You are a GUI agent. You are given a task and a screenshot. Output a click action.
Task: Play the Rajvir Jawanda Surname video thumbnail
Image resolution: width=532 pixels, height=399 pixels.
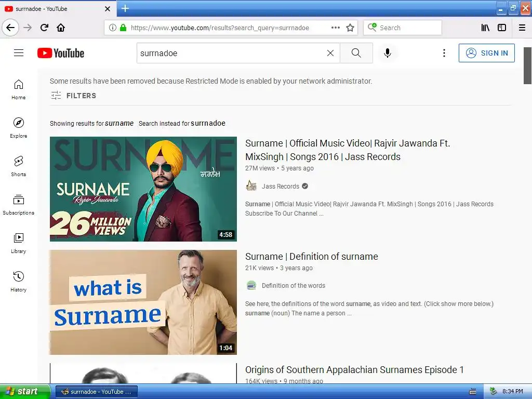click(x=143, y=189)
